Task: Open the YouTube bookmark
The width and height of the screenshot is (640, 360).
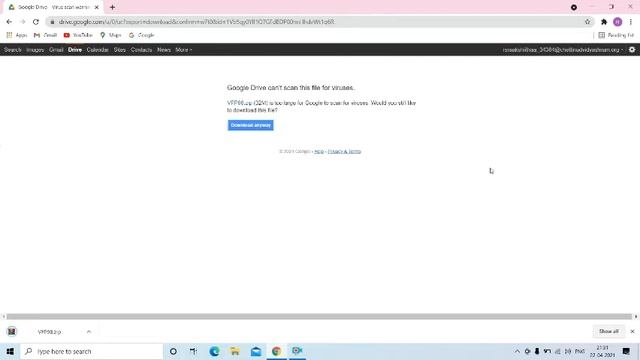Action: [x=78, y=35]
